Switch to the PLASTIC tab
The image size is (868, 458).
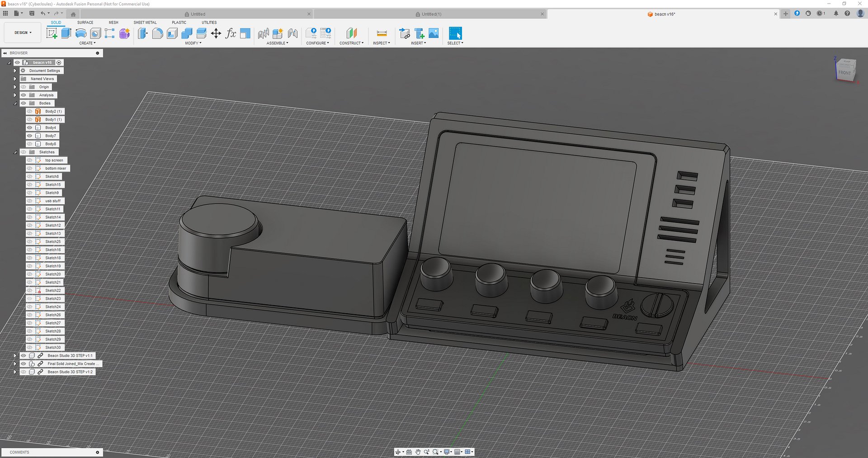179,22
